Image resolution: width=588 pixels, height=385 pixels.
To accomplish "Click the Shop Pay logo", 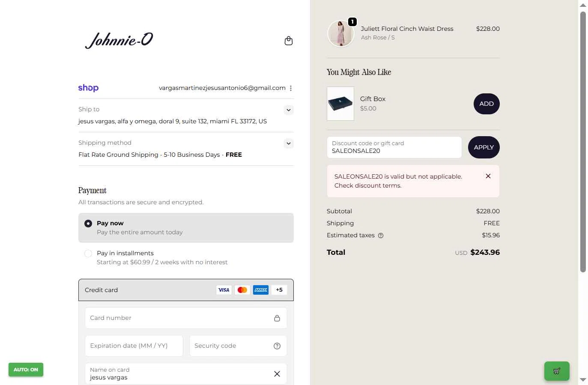I will click(x=88, y=88).
